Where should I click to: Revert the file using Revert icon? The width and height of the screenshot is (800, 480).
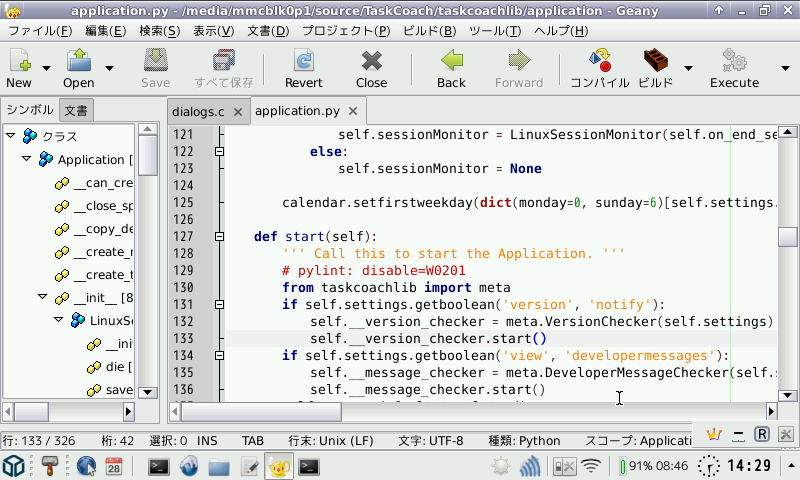(x=304, y=60)
